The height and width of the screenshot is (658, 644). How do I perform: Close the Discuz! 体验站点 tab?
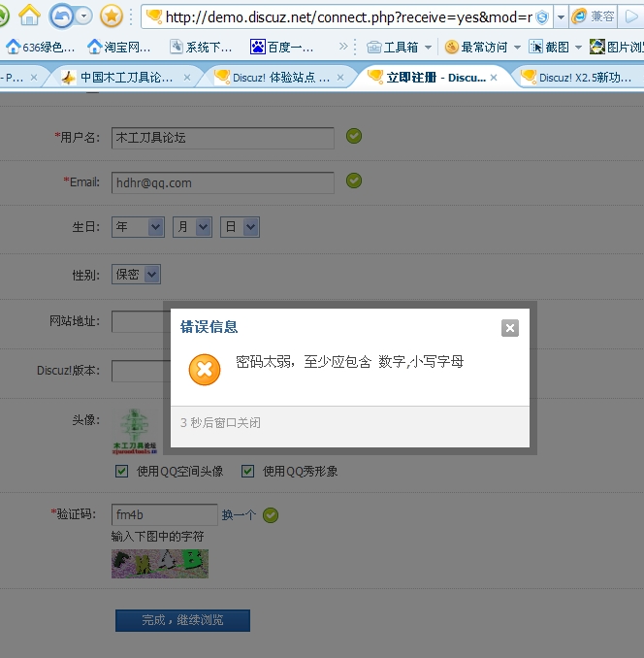click(x=340, y=78)
